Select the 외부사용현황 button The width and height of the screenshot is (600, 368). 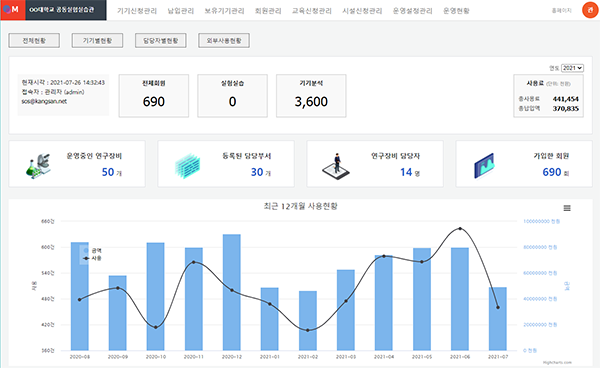tap(224, 41)
